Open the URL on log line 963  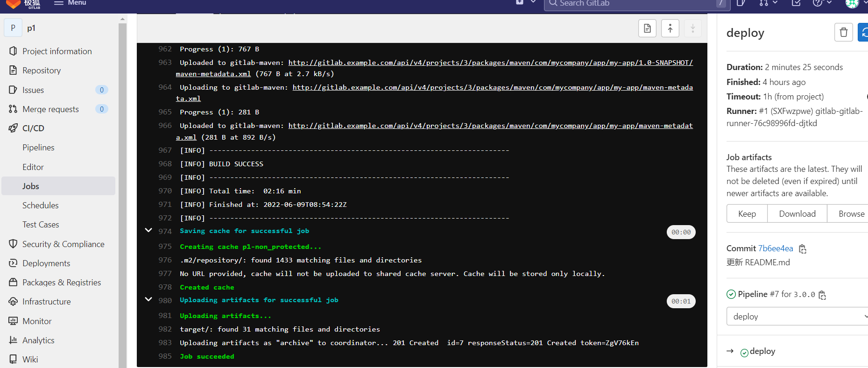(490, 63)
